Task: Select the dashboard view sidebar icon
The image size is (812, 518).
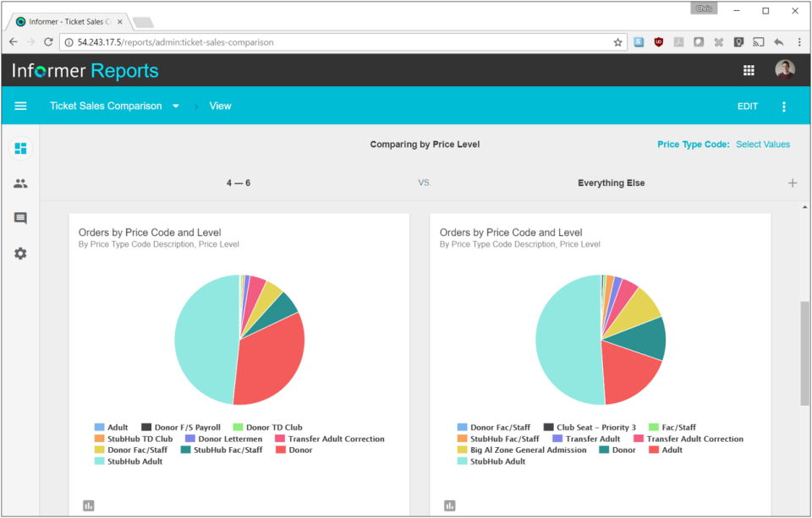Action: pyautogui.click(x=20, y=149)
